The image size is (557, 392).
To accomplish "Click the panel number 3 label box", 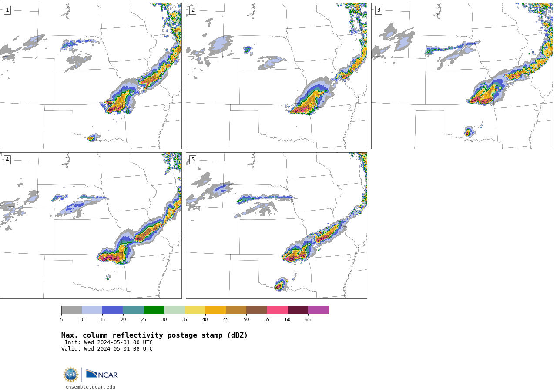I will [378, 10].
